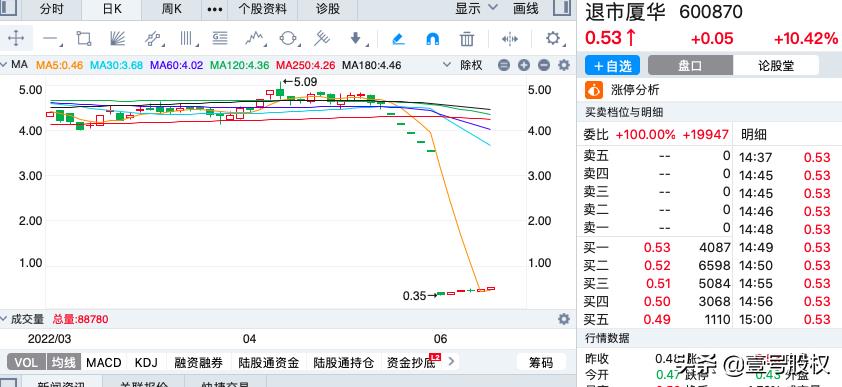Toggle the left sidebar panel icon
This screenshot has width=842, height=387.
tap(9, 8)
